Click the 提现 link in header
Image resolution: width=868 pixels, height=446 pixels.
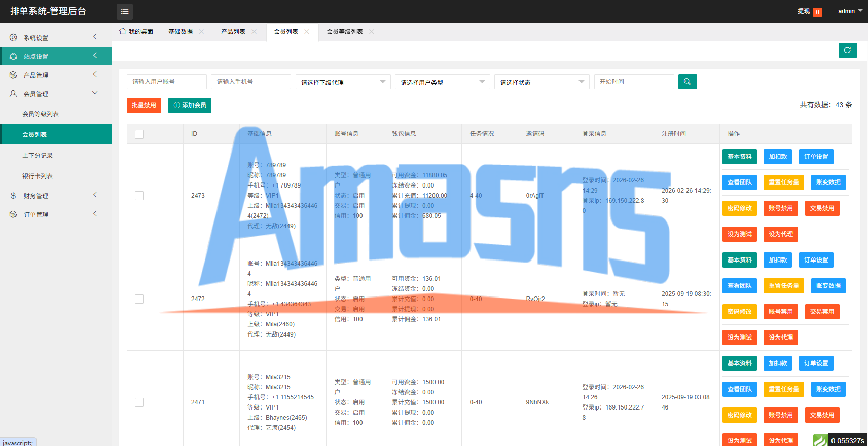point(804,11)
